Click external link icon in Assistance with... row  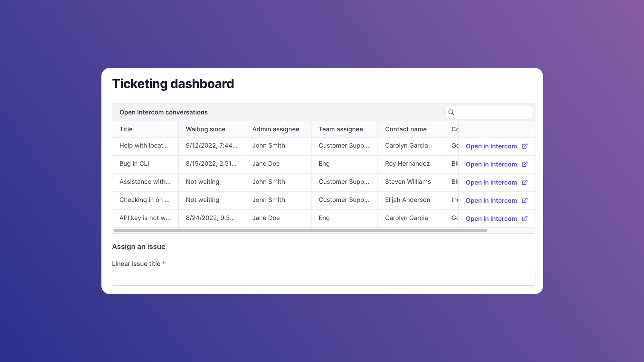point(525,182)
